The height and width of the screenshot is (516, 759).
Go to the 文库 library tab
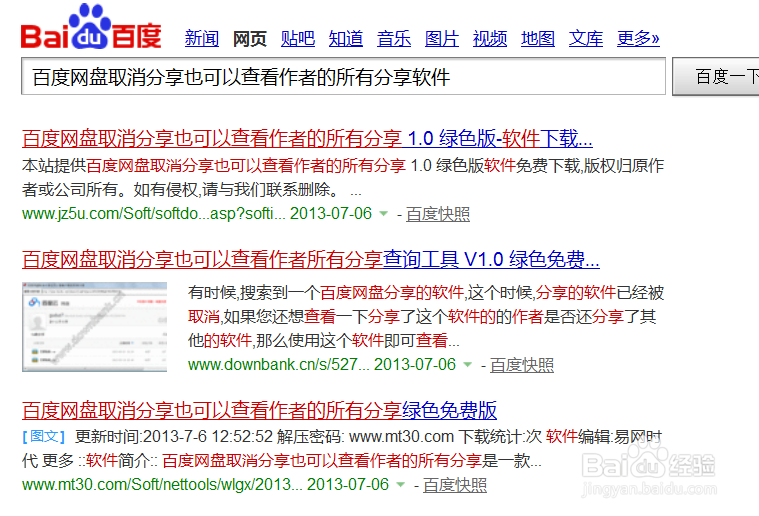pyautogui.click(x=586, y=38)
